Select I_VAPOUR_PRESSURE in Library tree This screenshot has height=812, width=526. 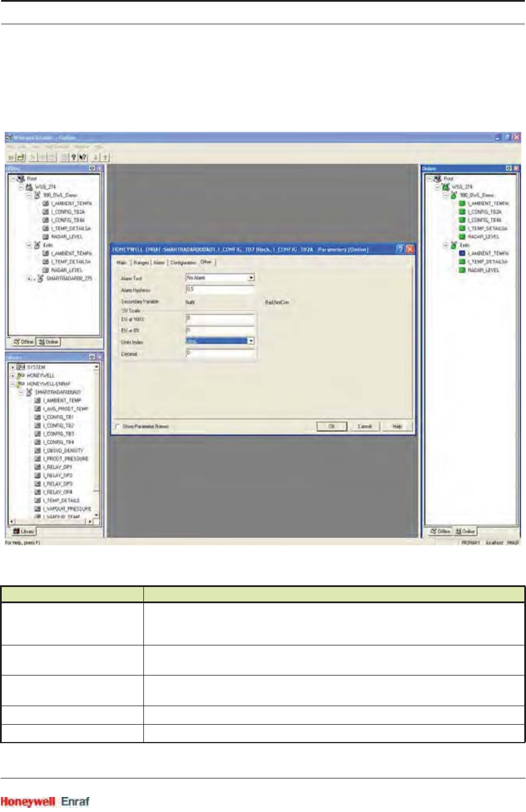coord(67,509)
